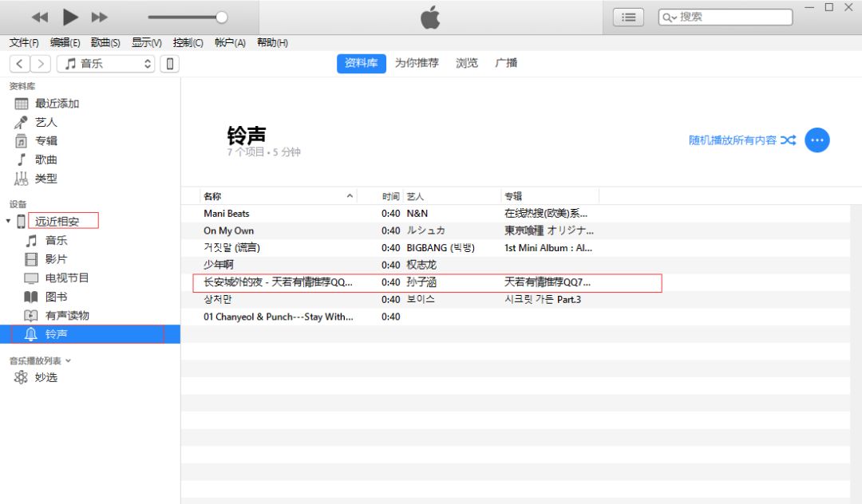The height and width of the screenshot is (504, 862).
Task: Click the blue circular more options button
Action: coord(817,140)
